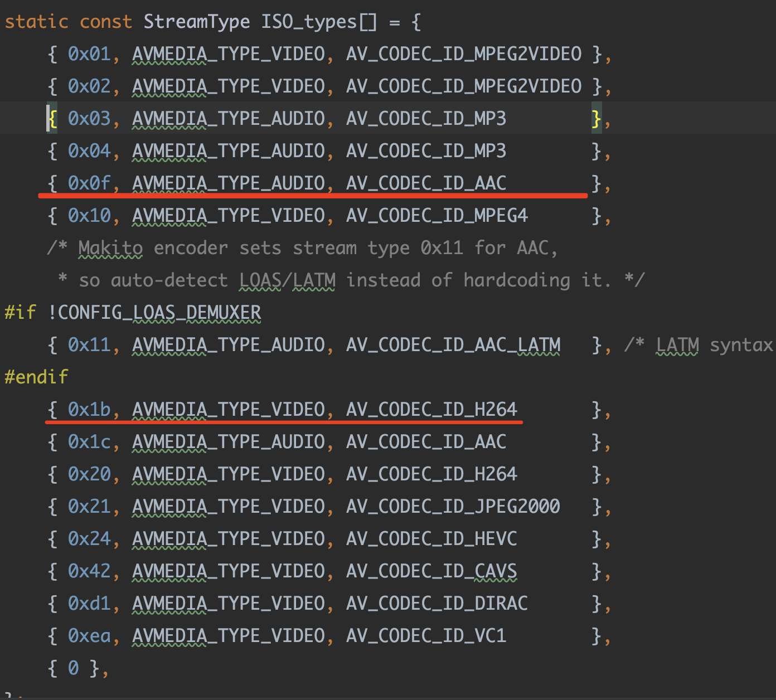Click AV_CODEC_ID_MPEG2VIDEO on the 0x02 row

point(464,86)
